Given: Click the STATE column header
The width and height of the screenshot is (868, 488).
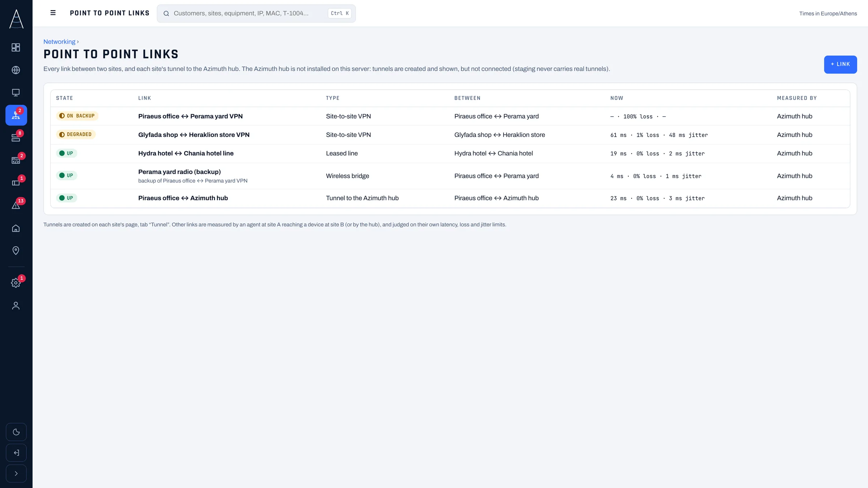Looking at the screenshot, I should [64, 98].
